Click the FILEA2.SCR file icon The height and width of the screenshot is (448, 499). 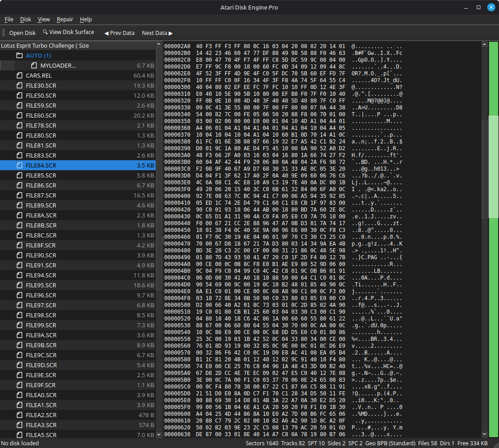[x=20, y=415]
